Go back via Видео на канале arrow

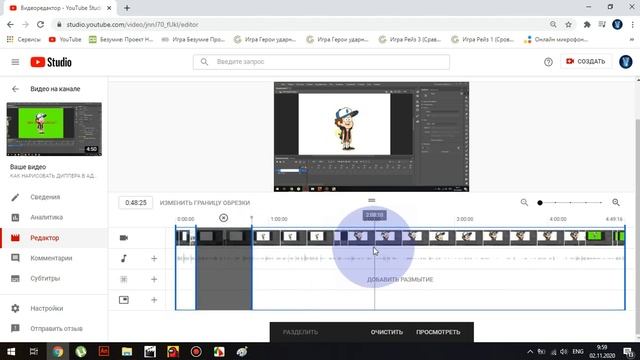[15, 89]
